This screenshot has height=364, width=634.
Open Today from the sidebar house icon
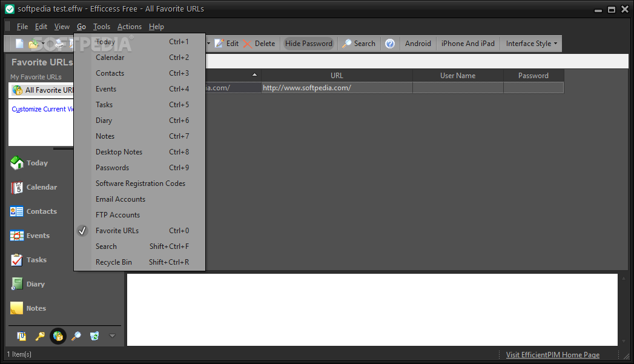[17, 163]
